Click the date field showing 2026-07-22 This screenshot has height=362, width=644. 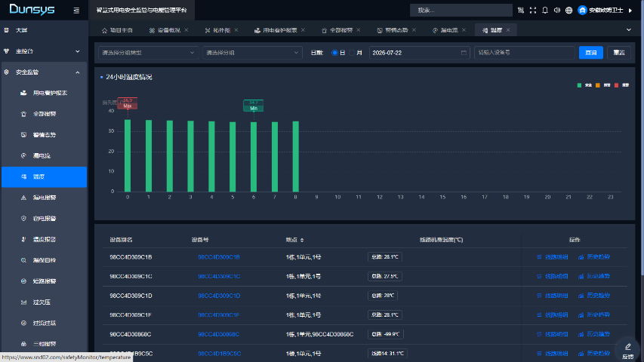419,53
